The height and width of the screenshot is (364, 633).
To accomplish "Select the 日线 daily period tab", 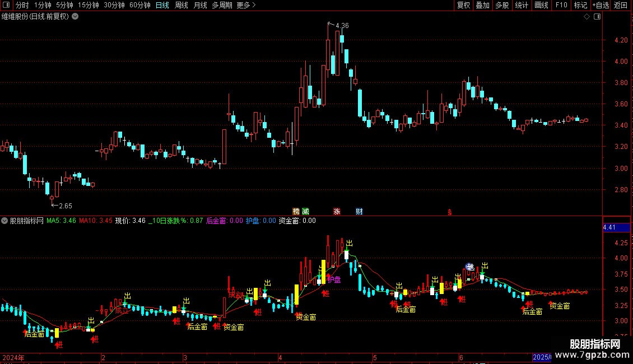I will coord(162,5).
